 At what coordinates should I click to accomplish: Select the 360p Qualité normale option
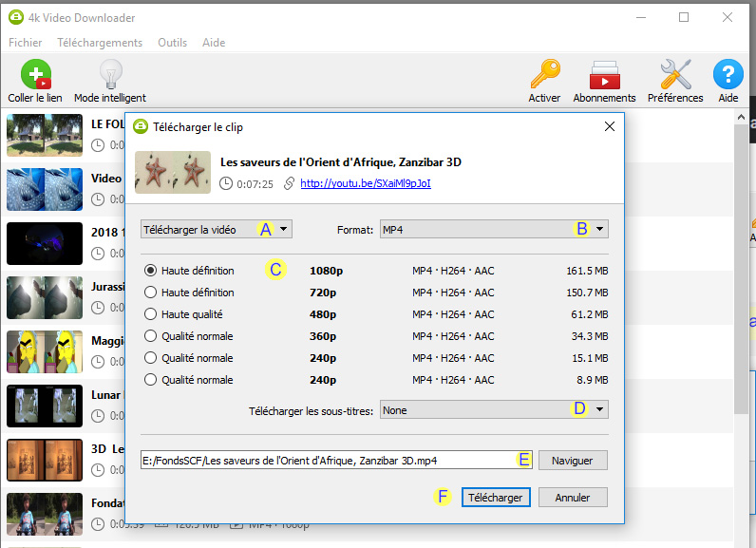(150, 336)
